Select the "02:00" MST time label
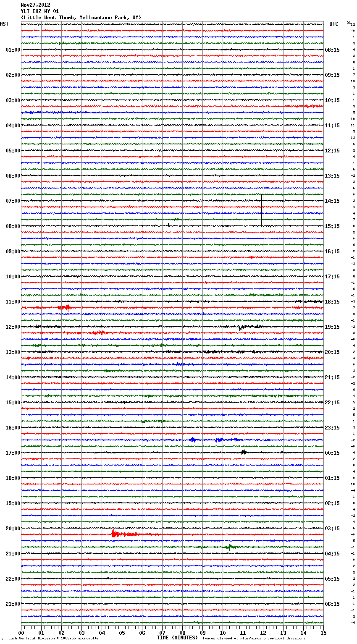357x644 pixels. pos(13,75)
